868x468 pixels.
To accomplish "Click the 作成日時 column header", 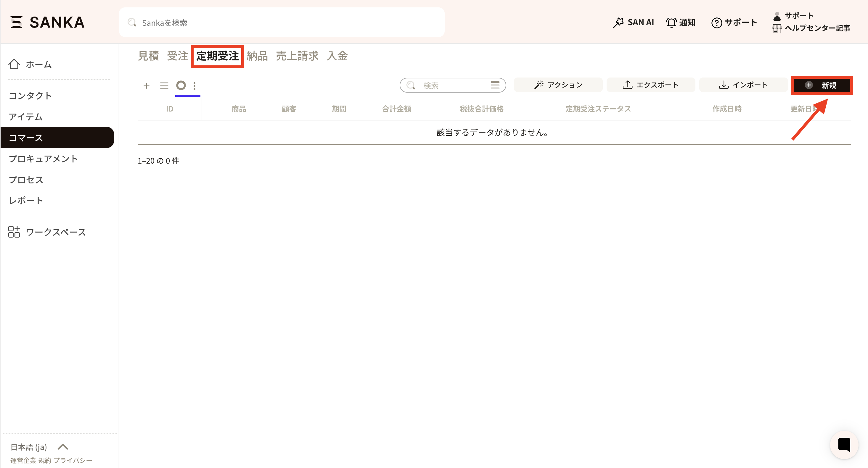I will pyautogui.click(x=727, y=109).
